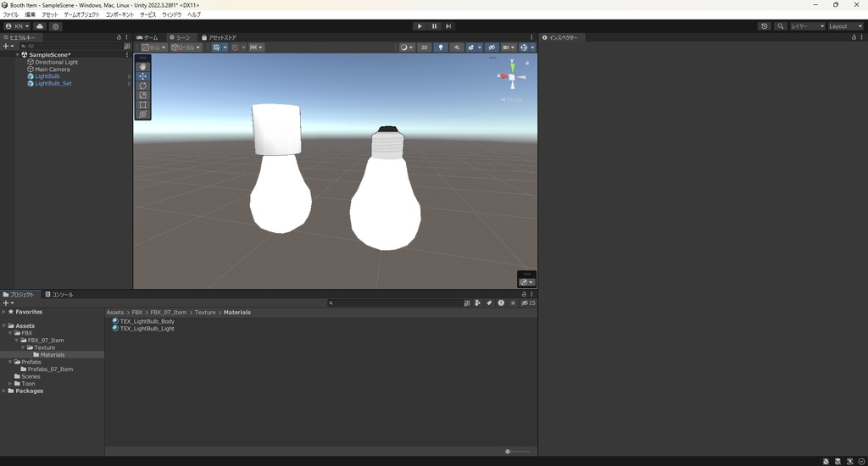
Task: Open LightBulb prefab with its arrow
Action: coord(129,76)
